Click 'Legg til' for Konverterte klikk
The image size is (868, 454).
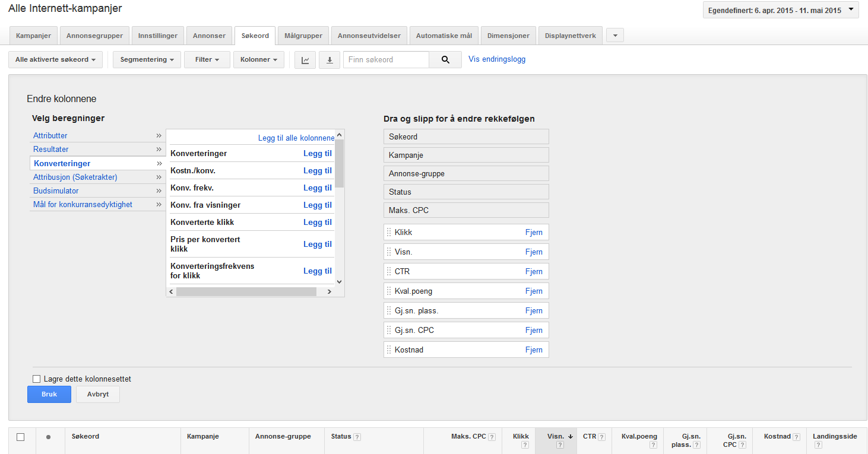pos(318,222)
